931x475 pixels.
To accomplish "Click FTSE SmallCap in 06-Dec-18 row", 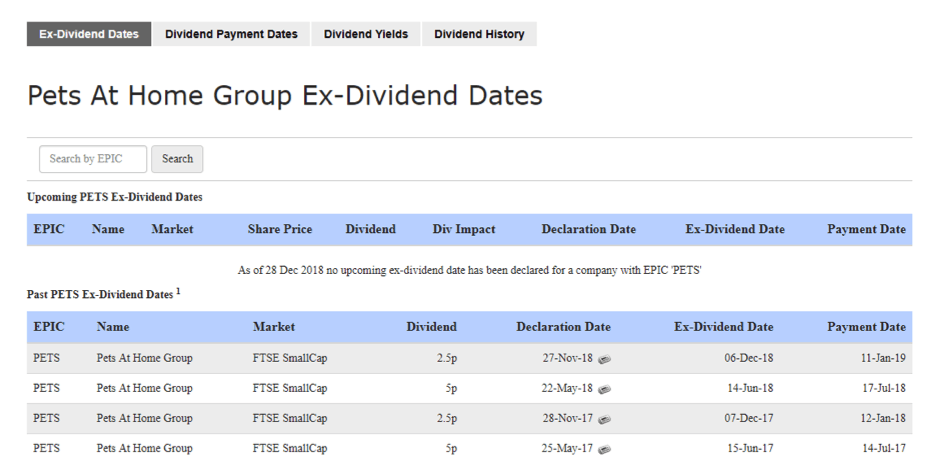I will pos(290,359).
